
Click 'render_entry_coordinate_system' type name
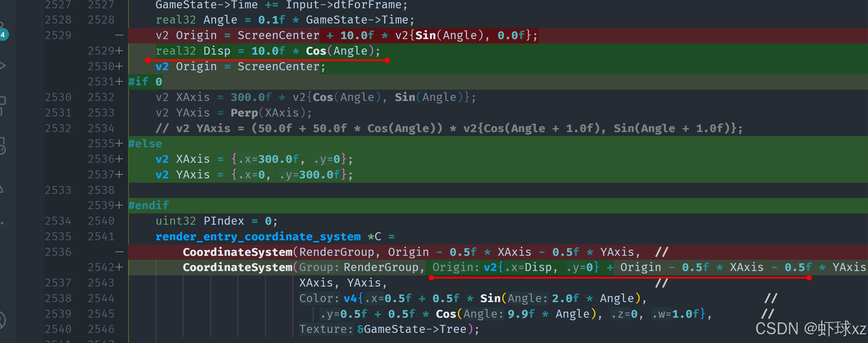(258, 237)
